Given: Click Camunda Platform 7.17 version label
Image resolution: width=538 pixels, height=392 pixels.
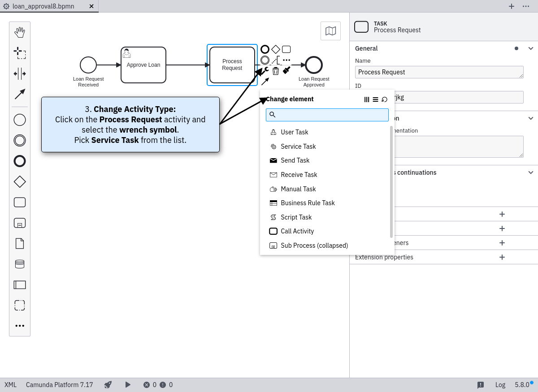Looking at the screenshot, I should pyautogui.click(x=59, y=385).
